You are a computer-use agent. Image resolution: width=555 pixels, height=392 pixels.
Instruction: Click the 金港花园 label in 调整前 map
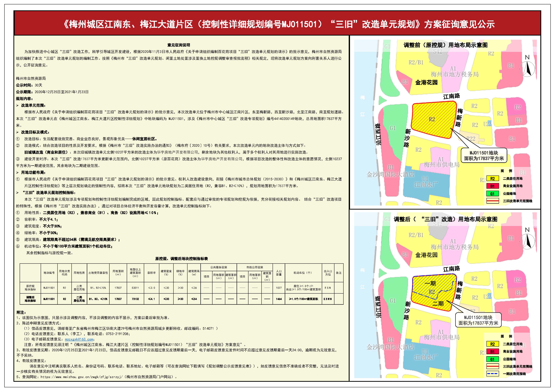[x=426, y=82]
